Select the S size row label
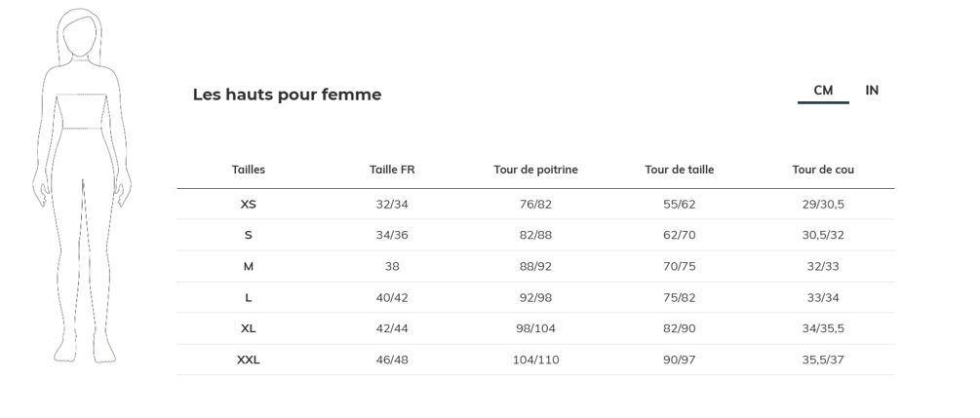The height and width of the screenshot is (418, 980). (249, 236)
